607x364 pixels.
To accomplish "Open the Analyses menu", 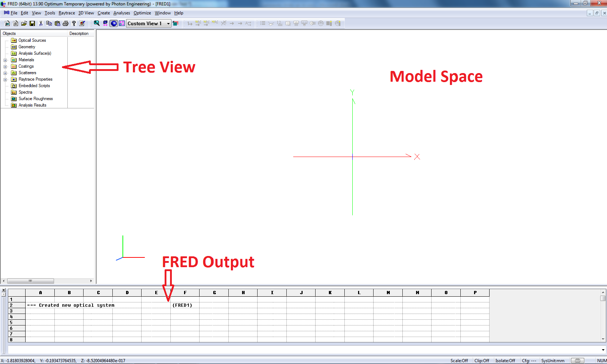I will point(121,13).
